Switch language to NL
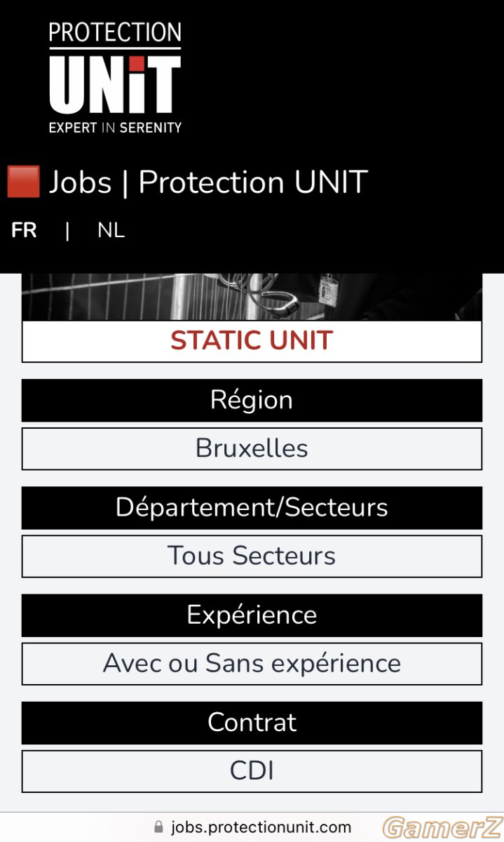Screen dimensions: 504x842 tap(111, 230)
